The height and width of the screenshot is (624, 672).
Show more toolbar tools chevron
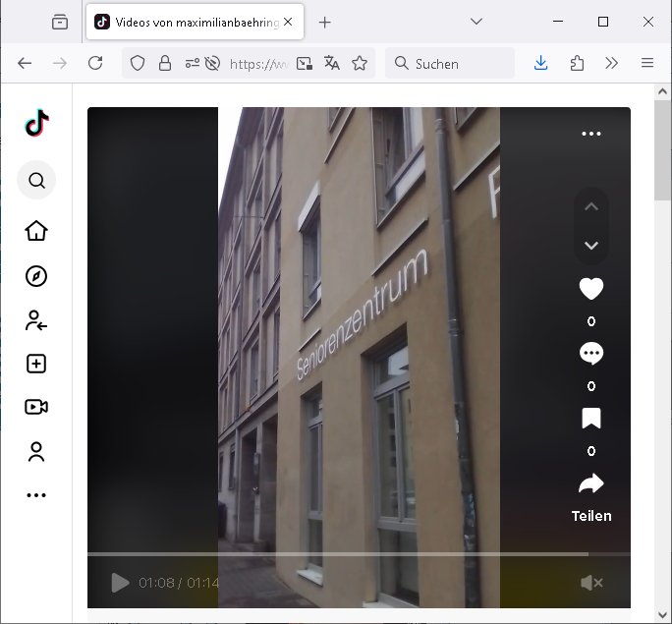[x=611, y=64]
